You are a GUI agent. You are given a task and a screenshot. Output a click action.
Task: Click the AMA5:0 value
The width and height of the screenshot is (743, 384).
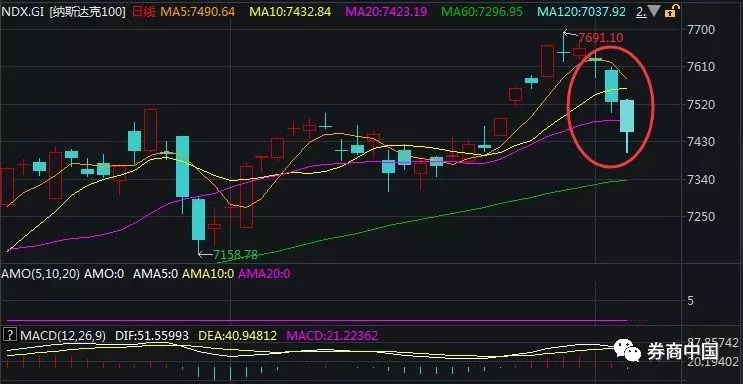coord(155,274)
